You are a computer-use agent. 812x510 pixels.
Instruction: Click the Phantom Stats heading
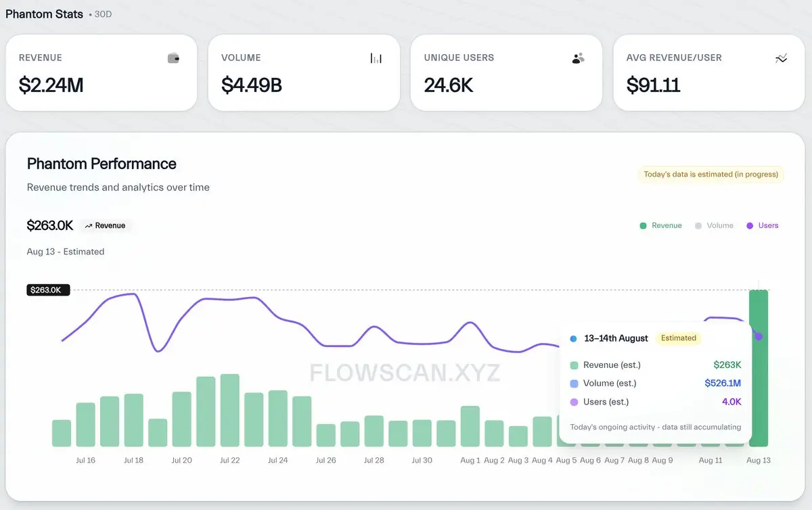(x=45, y=14)
